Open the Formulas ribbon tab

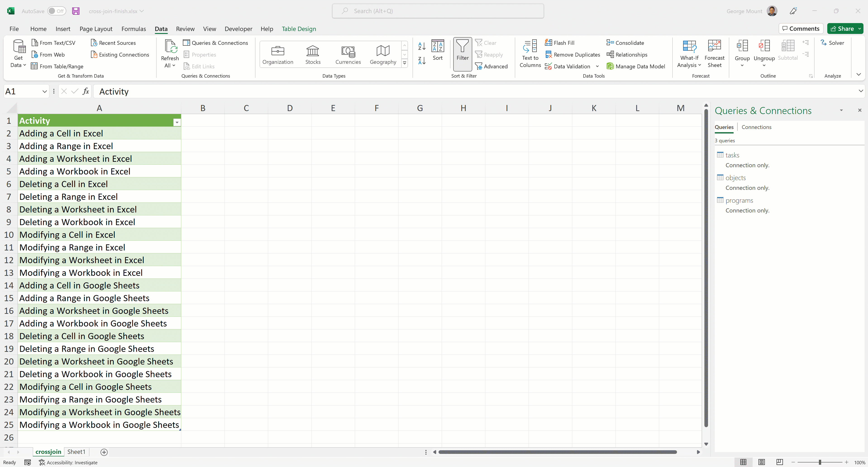pyautogui.click(x=134, y=29)
